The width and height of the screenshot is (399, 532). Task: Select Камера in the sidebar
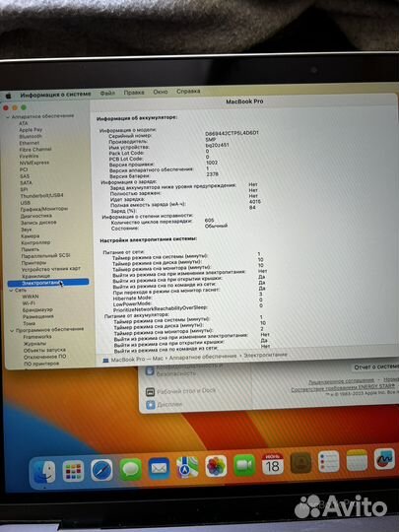coord(31,235)
